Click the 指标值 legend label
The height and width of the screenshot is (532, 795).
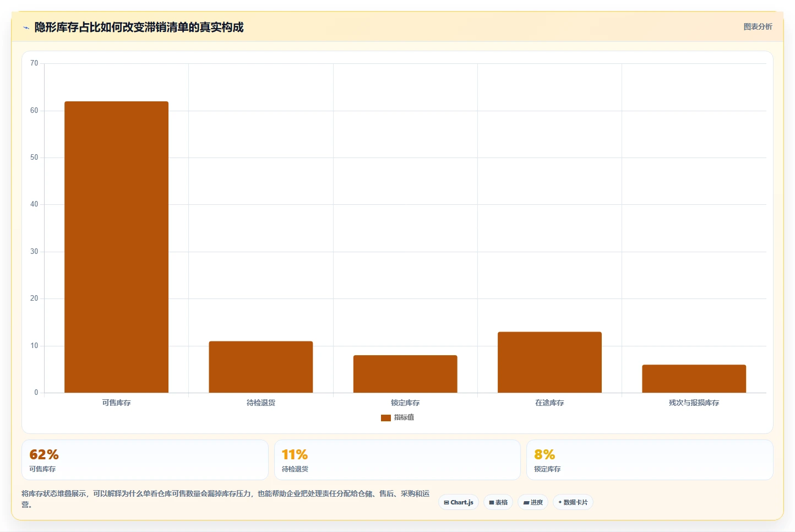pyautogui.click(x=404, y=417)
